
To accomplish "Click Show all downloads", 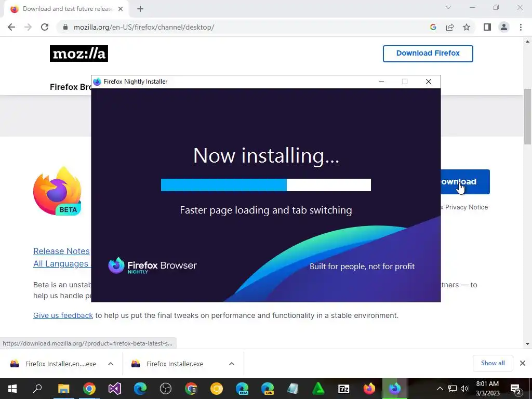I will [x=493, y=363].
